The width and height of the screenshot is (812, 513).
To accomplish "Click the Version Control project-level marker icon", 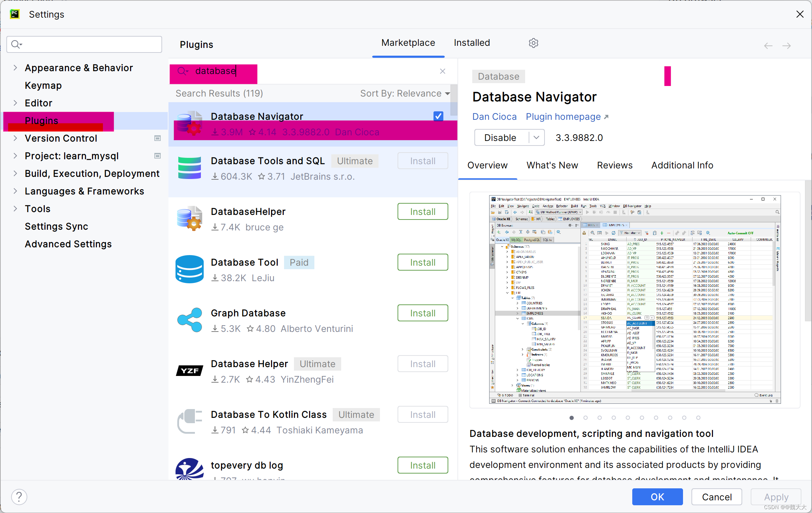I will pos(158,138).
